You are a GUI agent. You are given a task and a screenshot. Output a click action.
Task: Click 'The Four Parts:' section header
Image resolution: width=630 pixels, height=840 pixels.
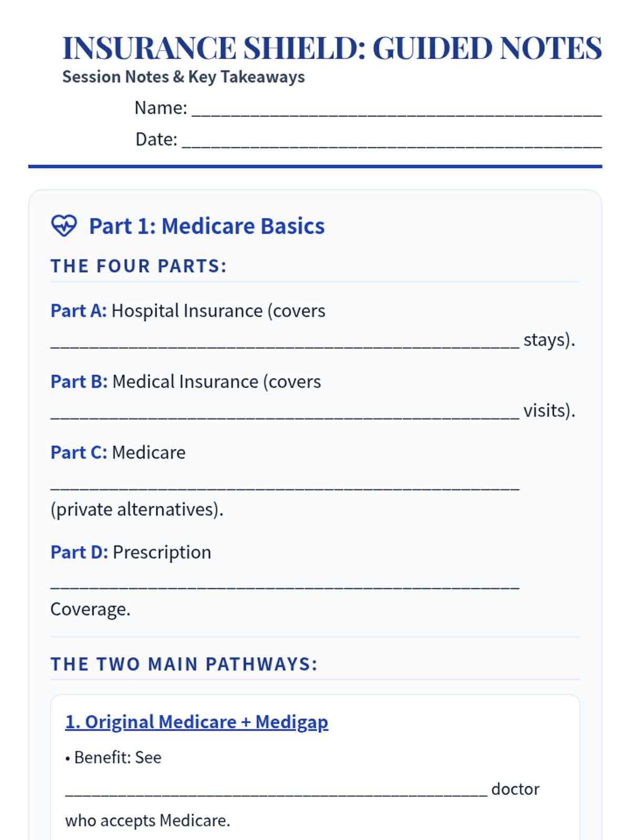tap(139, 266)
